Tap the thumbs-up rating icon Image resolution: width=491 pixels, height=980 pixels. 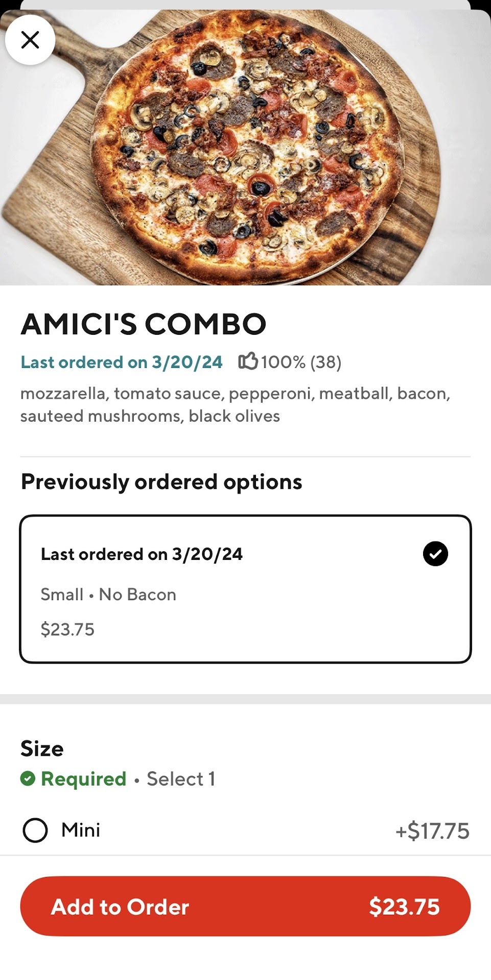tap(248, 361)
